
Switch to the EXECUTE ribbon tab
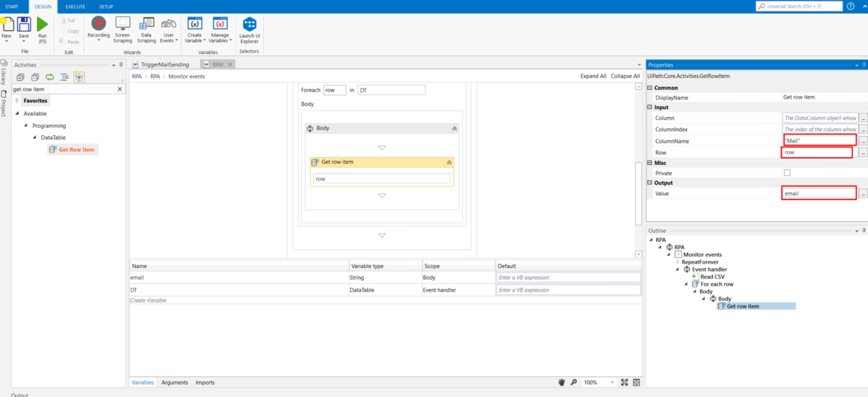tap(75, 6)
